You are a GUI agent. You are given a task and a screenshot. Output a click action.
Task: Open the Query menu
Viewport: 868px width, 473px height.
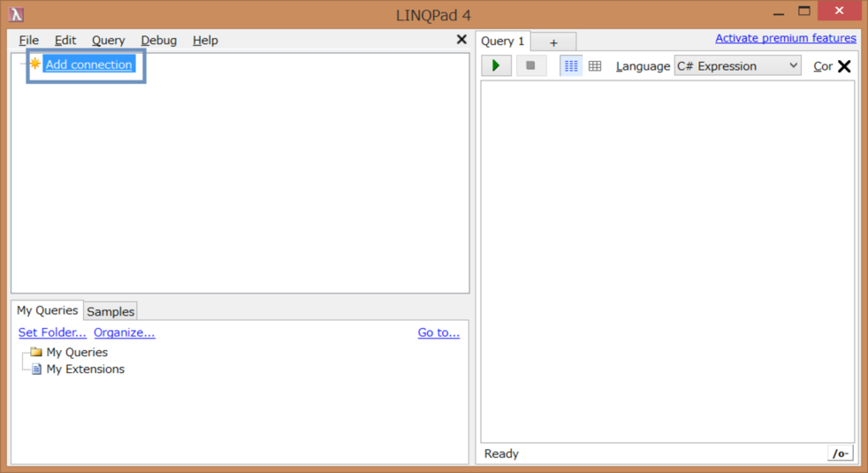tap(108, 40)
